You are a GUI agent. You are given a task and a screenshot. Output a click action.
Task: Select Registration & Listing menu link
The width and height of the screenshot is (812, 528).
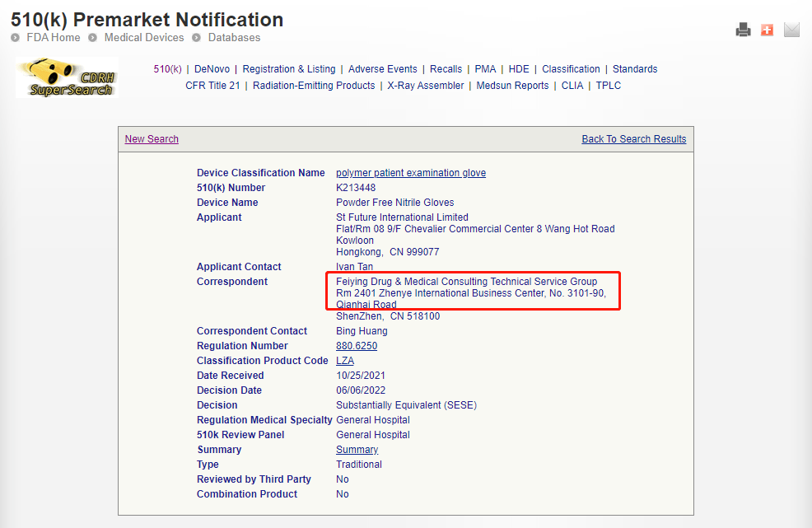coord(289,69)
